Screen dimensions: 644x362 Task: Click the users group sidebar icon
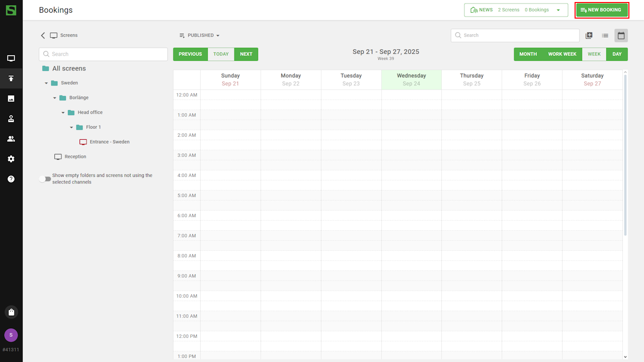click(x=11, y=139)
